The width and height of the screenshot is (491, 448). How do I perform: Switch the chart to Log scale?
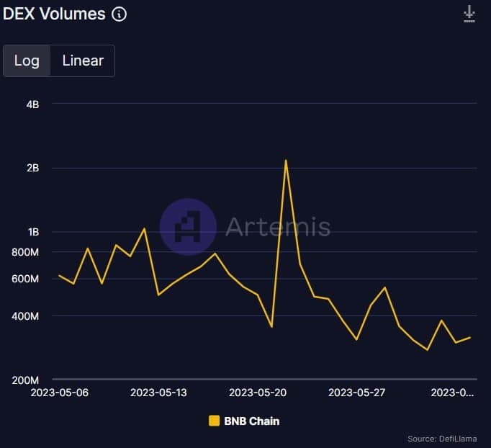(x=27, y=61)
